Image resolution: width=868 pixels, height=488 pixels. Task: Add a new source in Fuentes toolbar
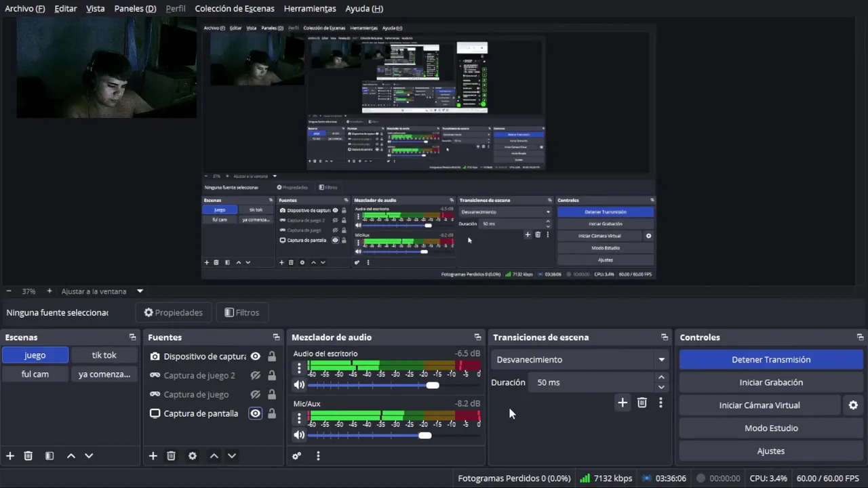153,456
